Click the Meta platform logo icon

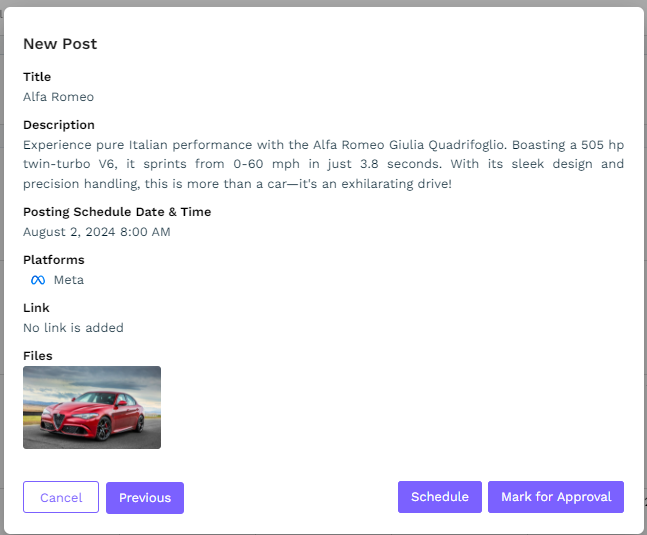tap(38, 280)
